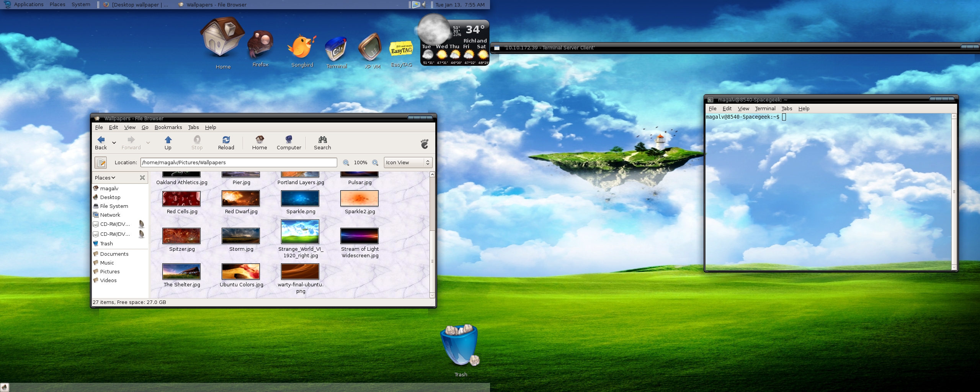The width and height of the screenshot is (980, 392).
Task: Open the Places sidebar selector dropdown
Action: (105, 178)
